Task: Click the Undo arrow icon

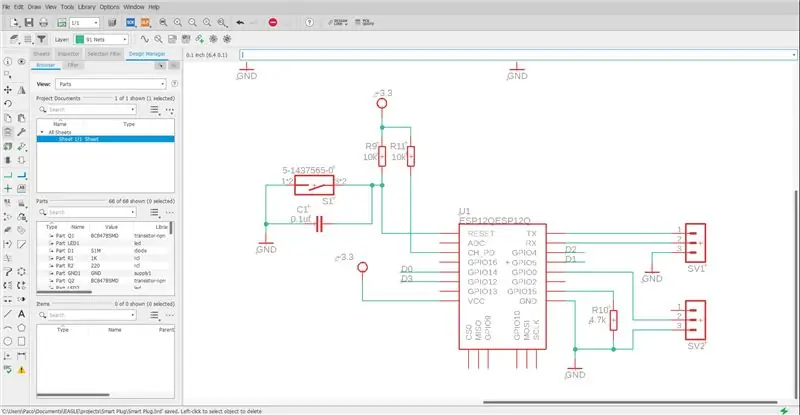Action: 240,22
